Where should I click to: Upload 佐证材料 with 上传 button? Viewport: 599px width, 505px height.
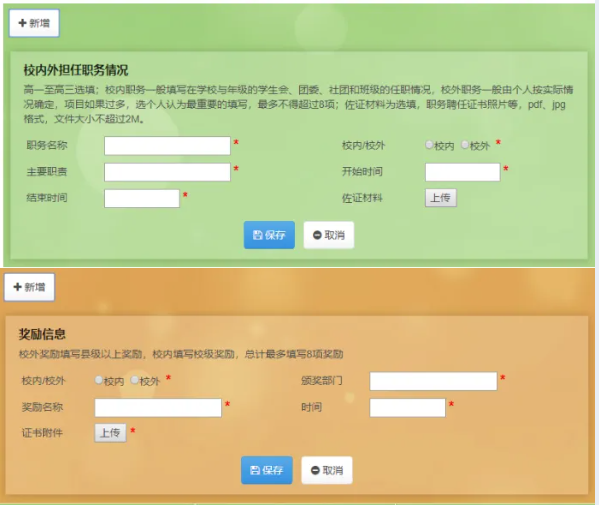point(441,198)
